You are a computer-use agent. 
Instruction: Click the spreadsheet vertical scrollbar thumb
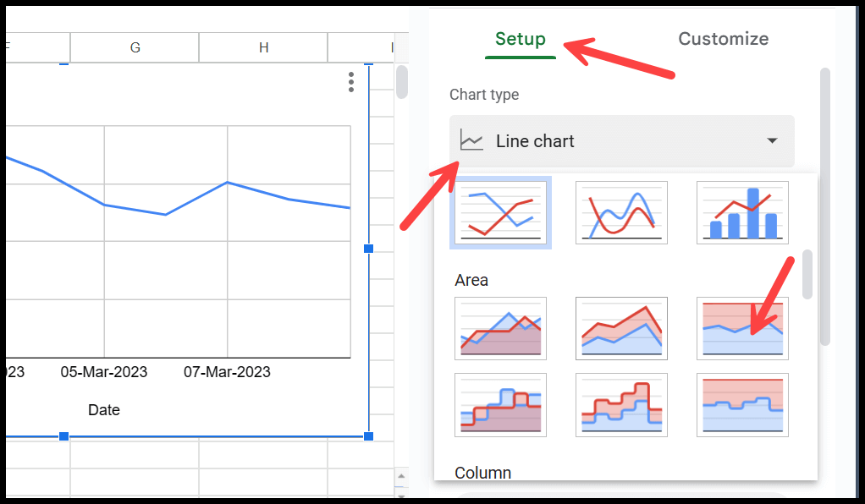click(402, 82)
